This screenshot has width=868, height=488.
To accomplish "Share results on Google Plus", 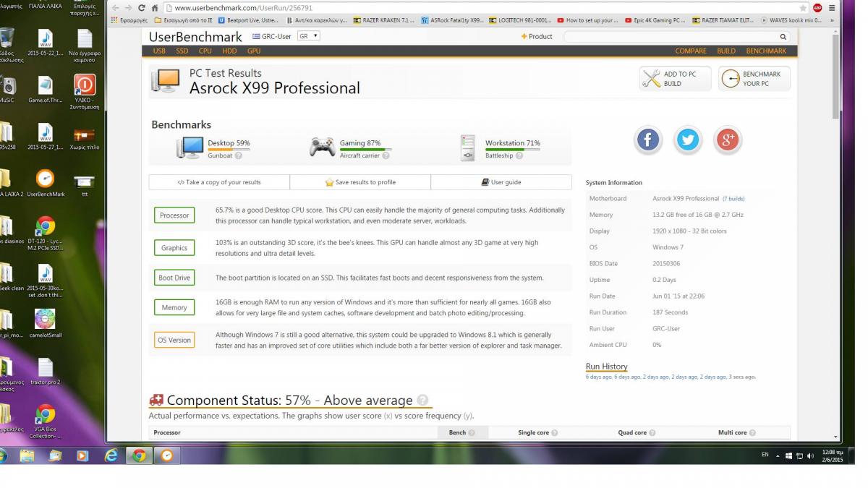I will click(x=728, y=140).
